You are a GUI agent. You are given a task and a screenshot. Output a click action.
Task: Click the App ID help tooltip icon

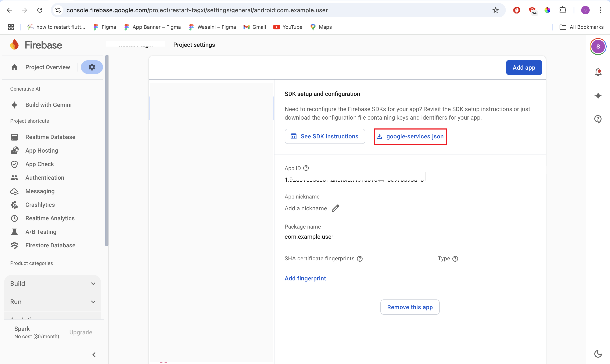click(306, 168)
